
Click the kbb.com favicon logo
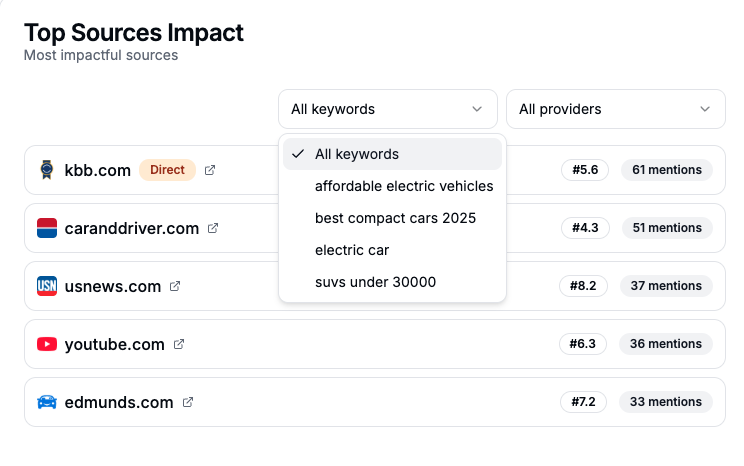coord(46,170)
